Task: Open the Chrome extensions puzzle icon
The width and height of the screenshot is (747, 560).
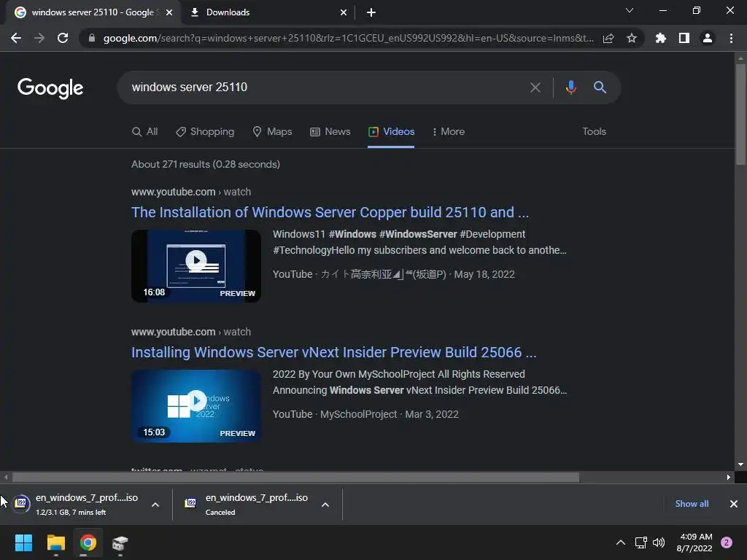Action: tap(661, 38)
